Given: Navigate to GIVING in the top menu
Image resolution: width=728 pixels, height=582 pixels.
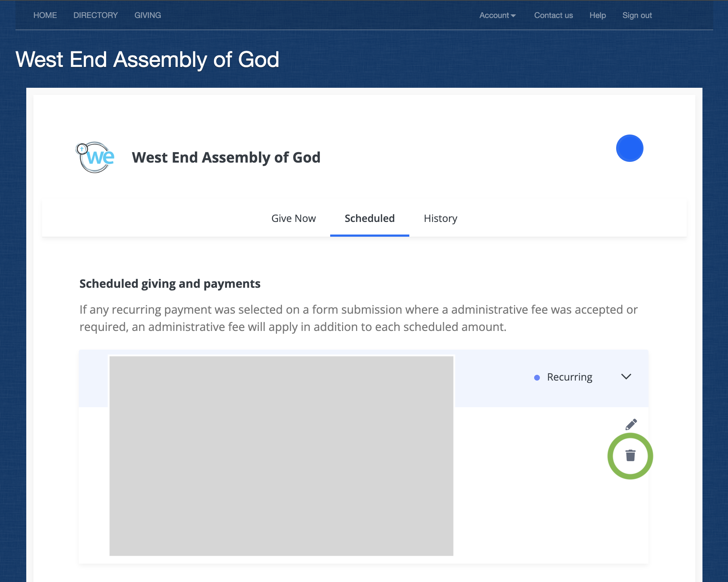Looking at the screenshot, I should pyautogui.click(x=147, y=15).
